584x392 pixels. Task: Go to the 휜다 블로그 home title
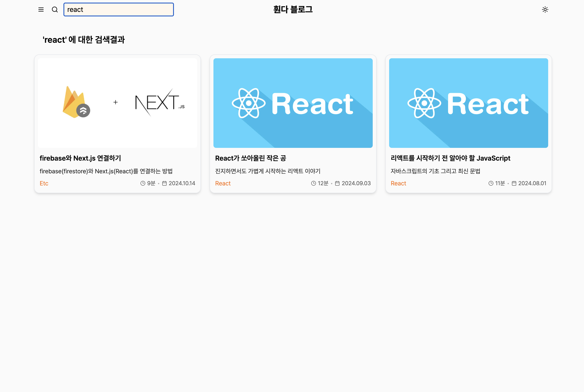pos(293,9)
